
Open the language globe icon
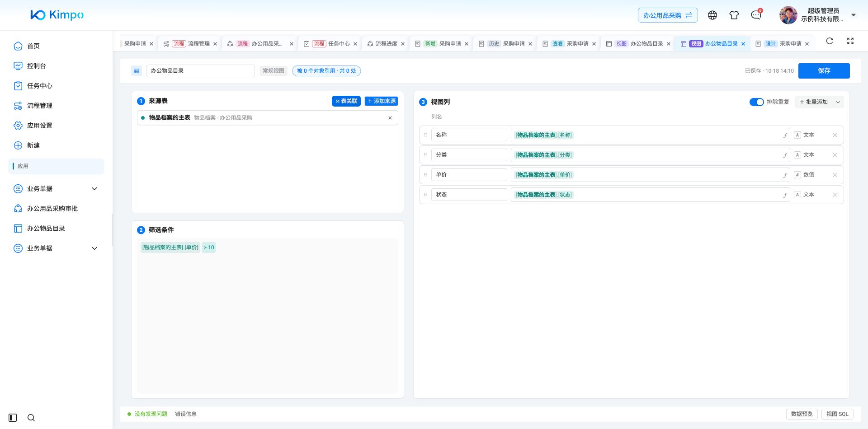click(712, 15)
